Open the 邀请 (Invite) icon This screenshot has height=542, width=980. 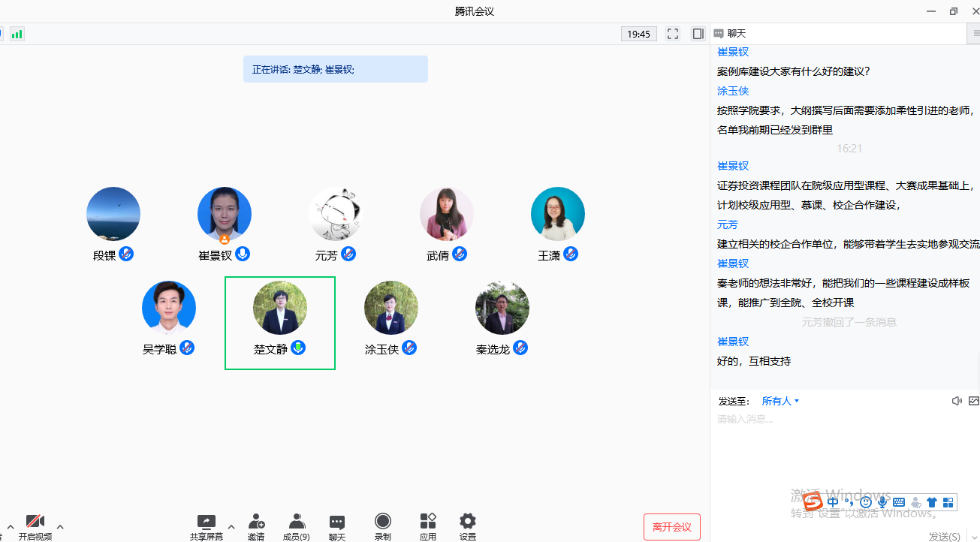point(256,522)
